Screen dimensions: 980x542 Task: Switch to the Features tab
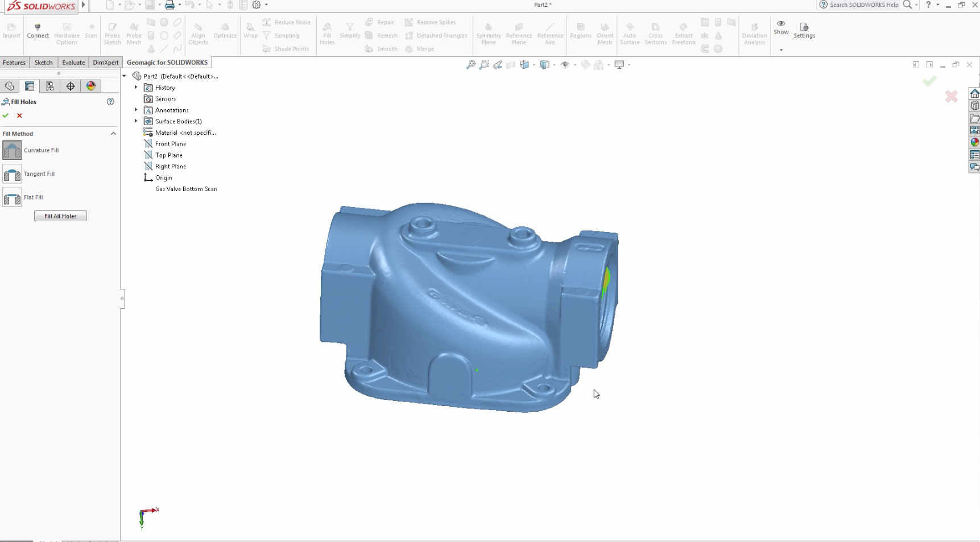click(14, 63)
